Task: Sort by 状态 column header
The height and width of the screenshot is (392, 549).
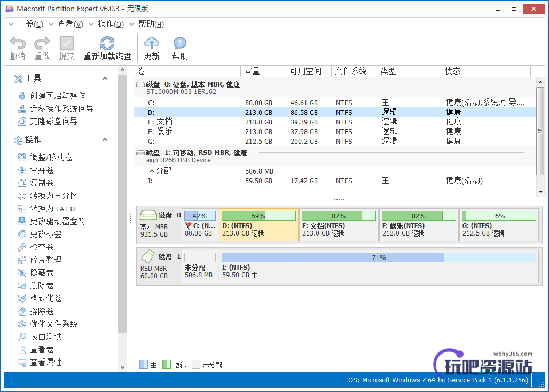Action: [486, 72]
